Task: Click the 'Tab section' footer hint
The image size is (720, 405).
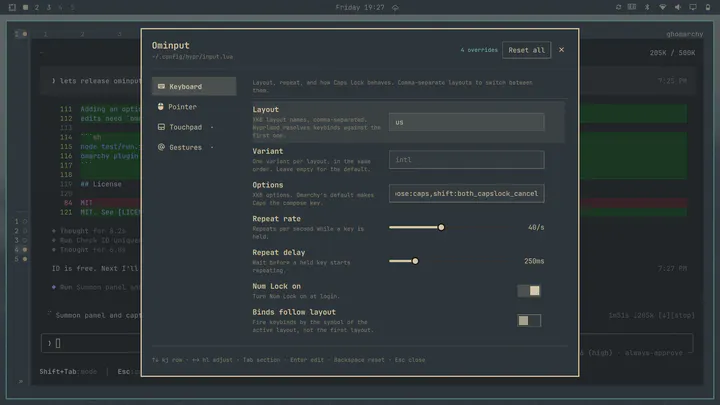Action: (x=261, y=360)
